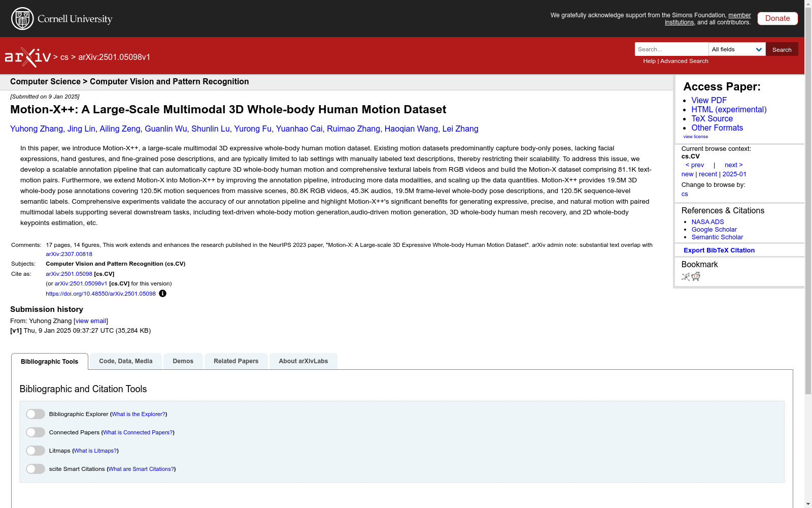Image resolution: width=812 pixels, height=508 pixels.
Task: Open author Lei Zhang link
Action: click(x=460, y=129)
